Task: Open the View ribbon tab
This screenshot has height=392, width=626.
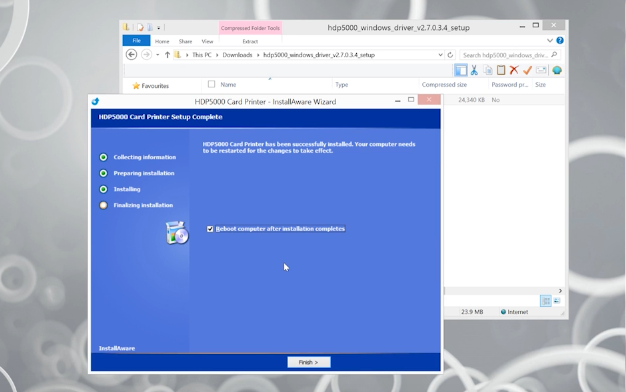Action: pyautogui.click(x=207, y=41)
